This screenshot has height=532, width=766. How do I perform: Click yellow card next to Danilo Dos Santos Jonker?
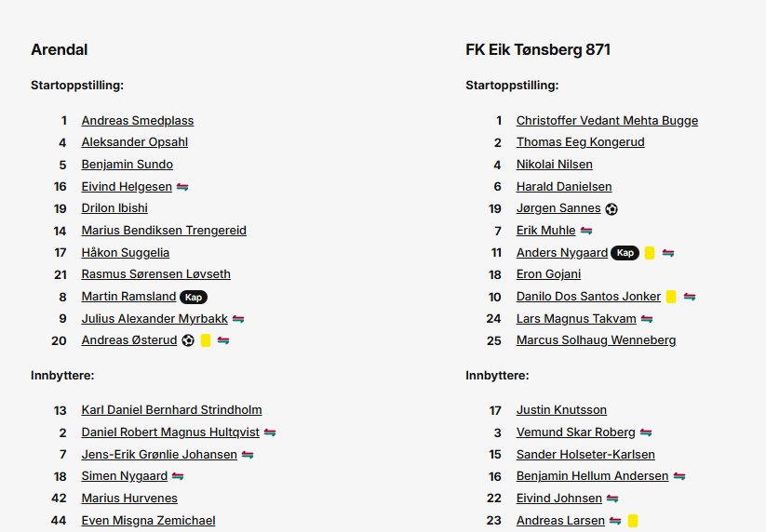(671, 297)
